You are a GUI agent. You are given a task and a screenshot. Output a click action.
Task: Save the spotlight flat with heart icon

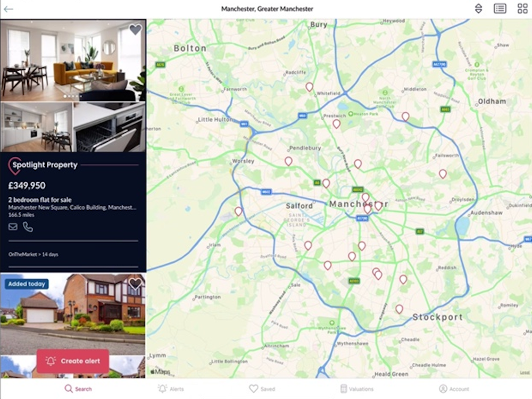tap(135, 29)
